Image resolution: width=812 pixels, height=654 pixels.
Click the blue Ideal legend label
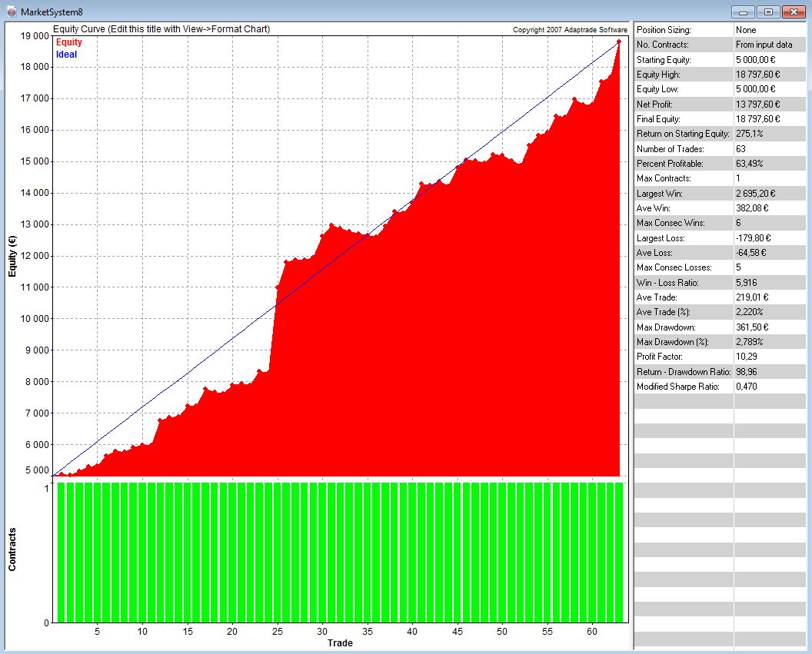click(x=66, y=55)
